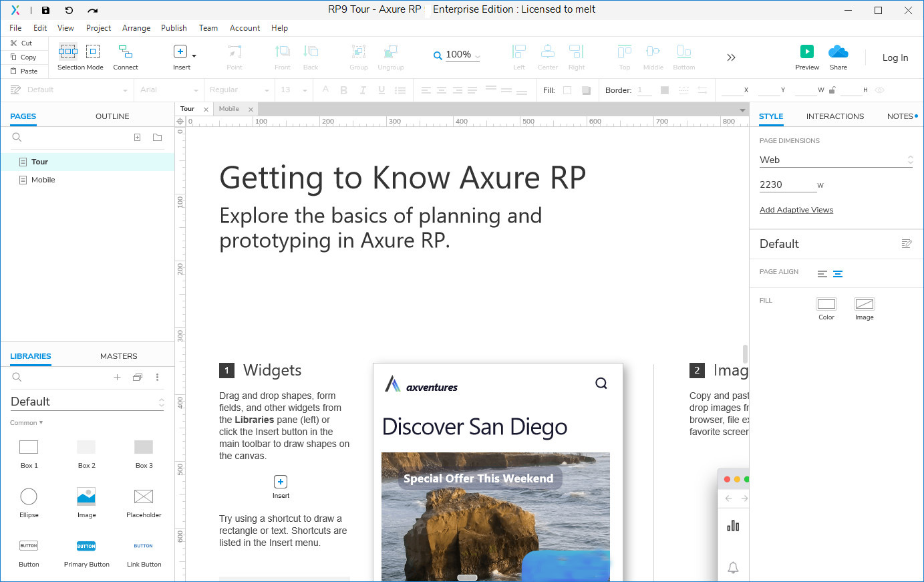Image resolution: width=924 pixels, height=582 pixels.
Task: Close the Mobile canvas tab
Action: coord(251,110)
